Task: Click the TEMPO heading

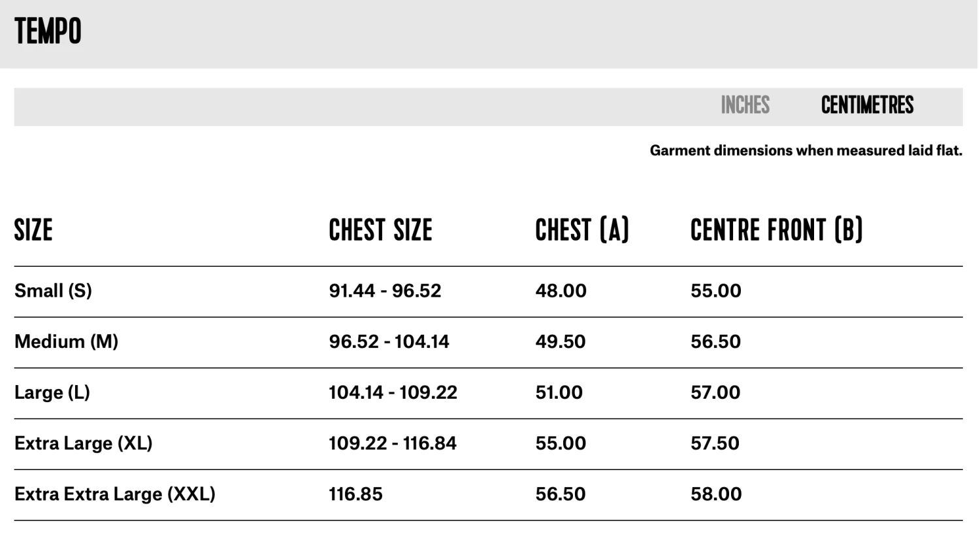Action: pos(48,31)
